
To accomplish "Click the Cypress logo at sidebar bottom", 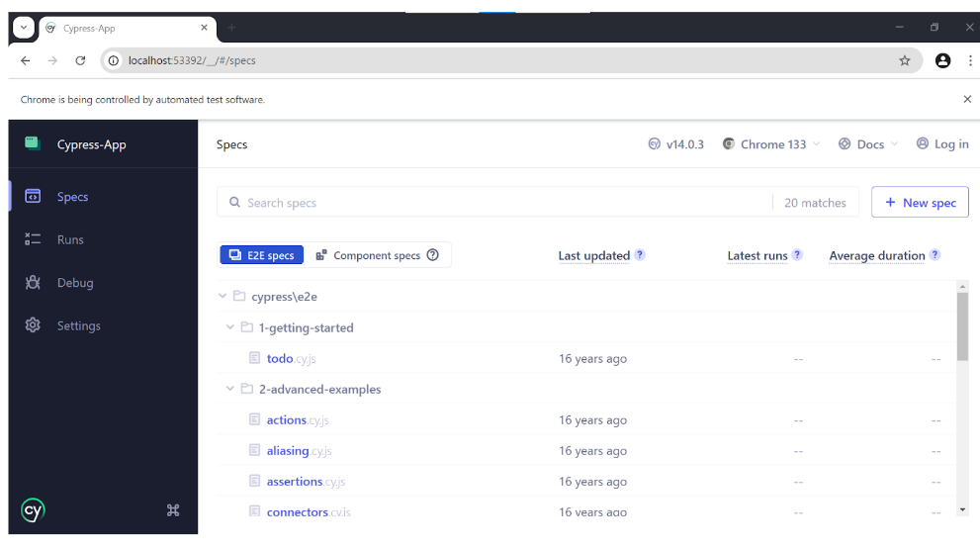I will pos(33,510).
